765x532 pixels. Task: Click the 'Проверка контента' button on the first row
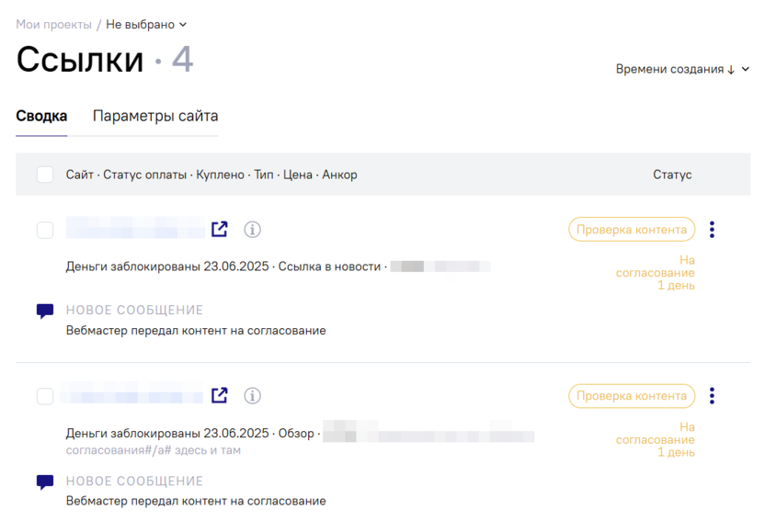(x=632, y=229)
